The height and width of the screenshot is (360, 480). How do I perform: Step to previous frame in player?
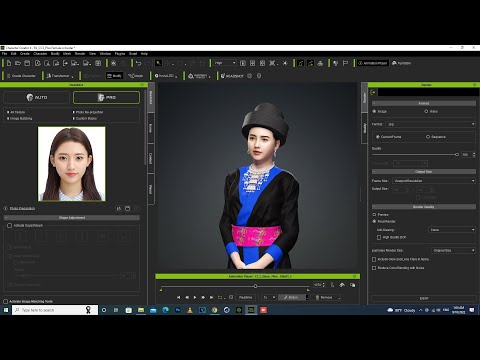(x=187, y=297)
